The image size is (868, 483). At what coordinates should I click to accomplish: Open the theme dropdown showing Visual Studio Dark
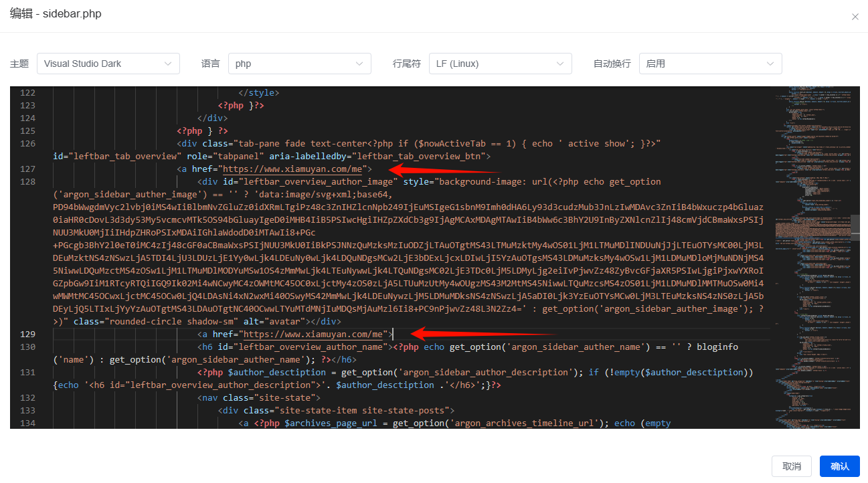coord(108,64)
